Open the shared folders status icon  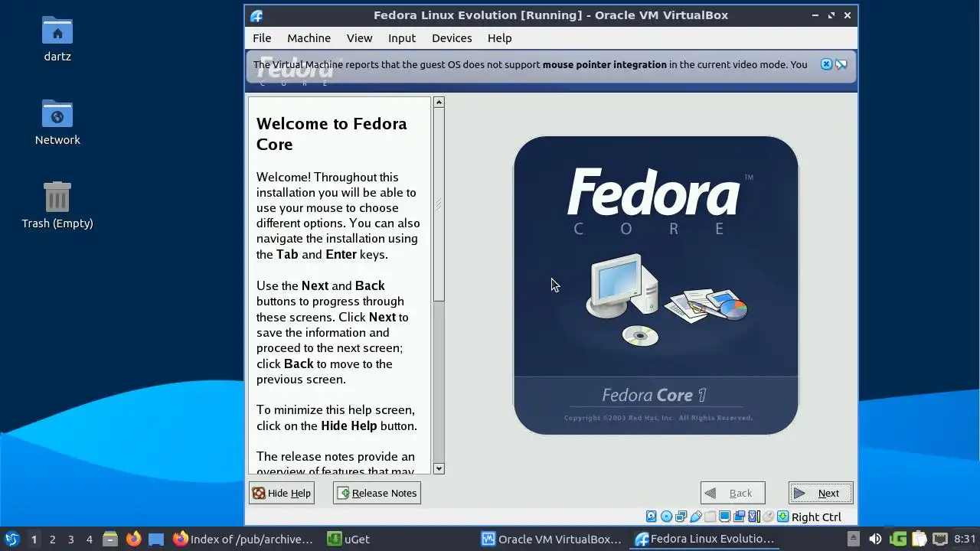[710, 517]
